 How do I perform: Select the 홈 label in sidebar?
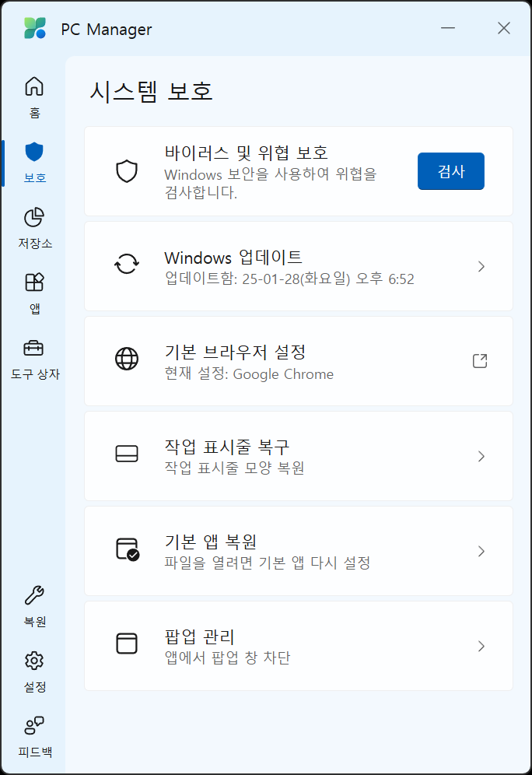[34, 113]
